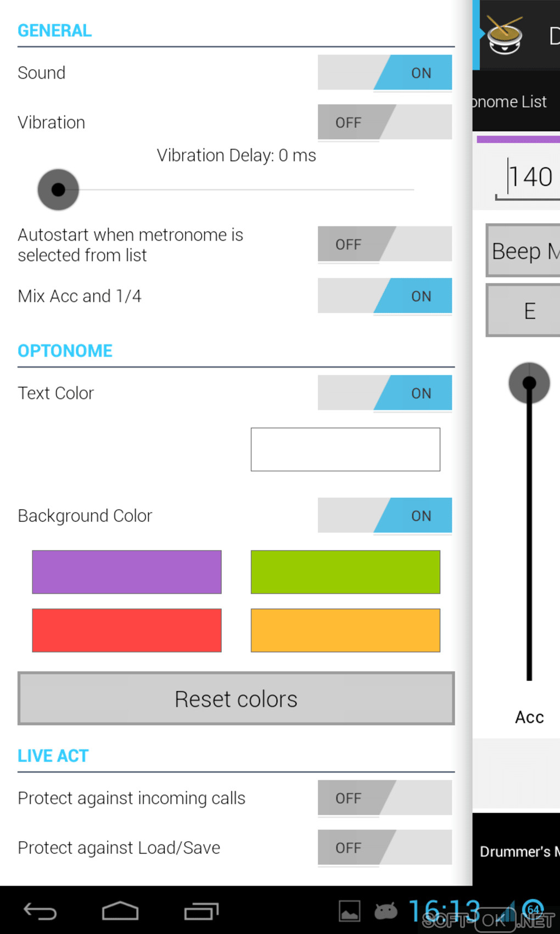The width and height of the screenshot is (560, 934).
Task: Turn off the Sound switch
Action: (x=385, y=73)
